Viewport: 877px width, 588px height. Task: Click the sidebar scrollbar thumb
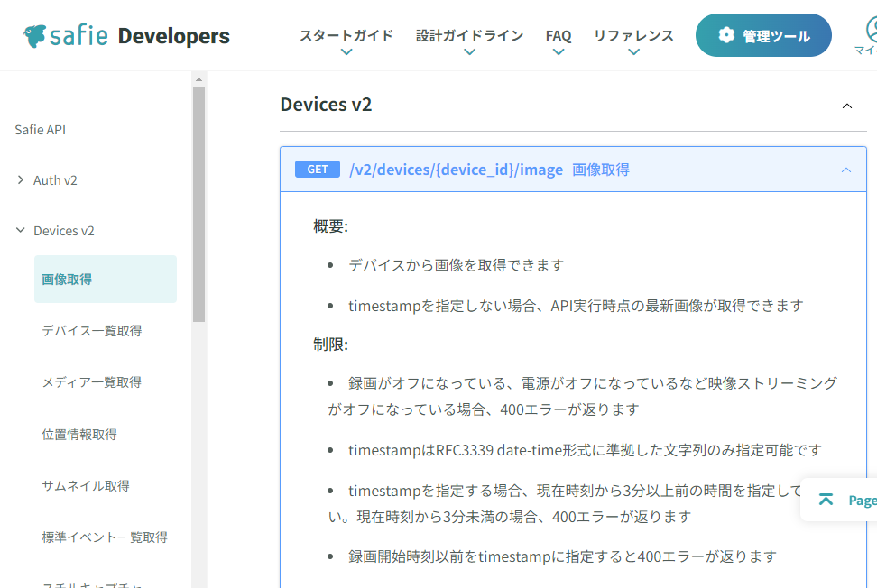coord(199,204)
